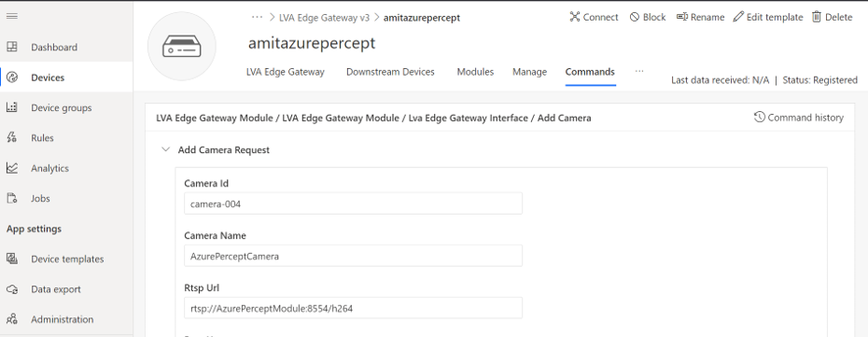Focus the Camera Id input field
Screen dimensions: 868x337
pos(353,204)
